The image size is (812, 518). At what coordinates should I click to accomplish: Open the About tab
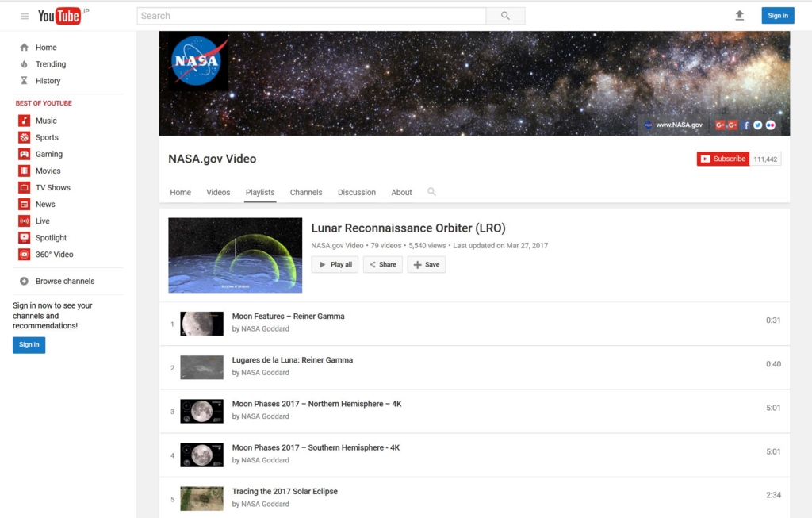pyautogui.click(x=401, y=192)
